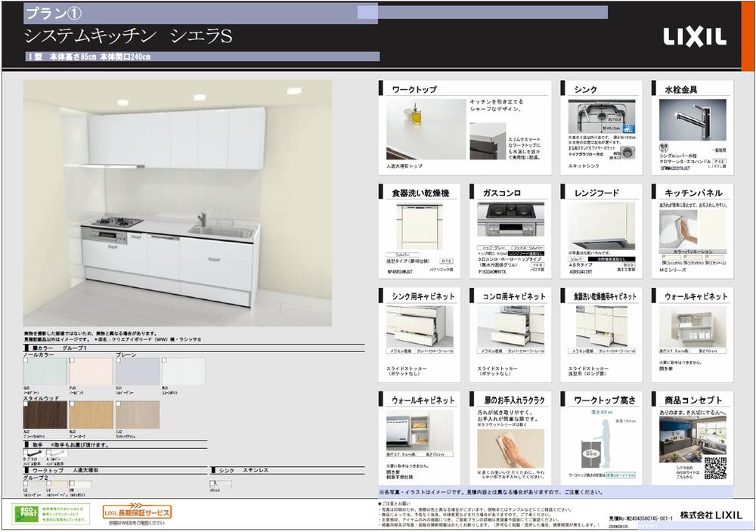Click the スタイルウッド label

(x=41, y=398)
